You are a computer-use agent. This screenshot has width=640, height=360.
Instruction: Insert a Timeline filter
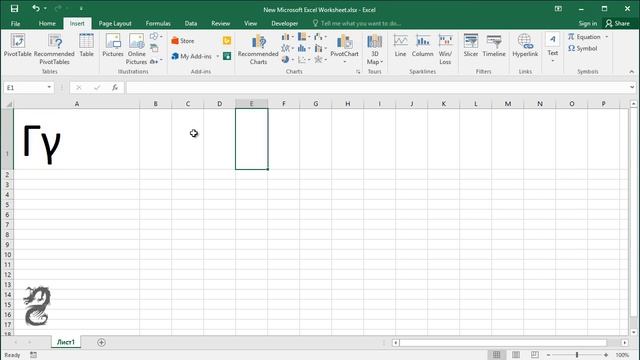coord(494,46)
